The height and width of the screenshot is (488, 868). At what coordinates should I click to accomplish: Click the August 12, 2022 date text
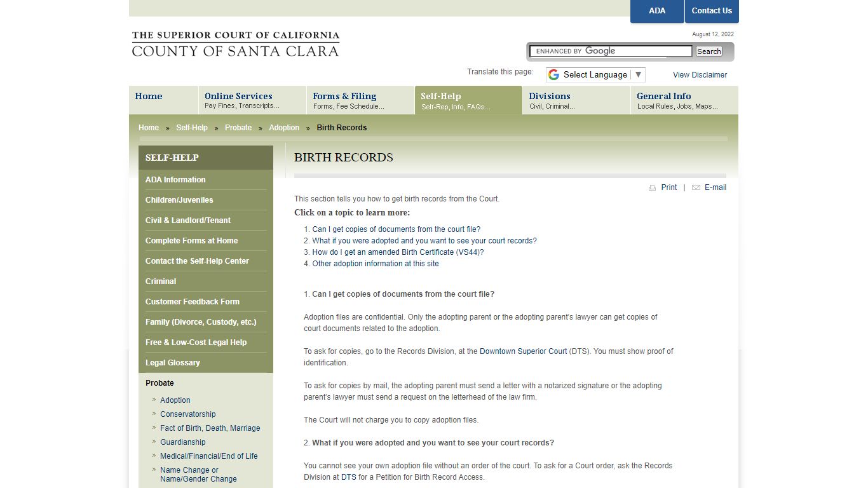tap(713, 34)
